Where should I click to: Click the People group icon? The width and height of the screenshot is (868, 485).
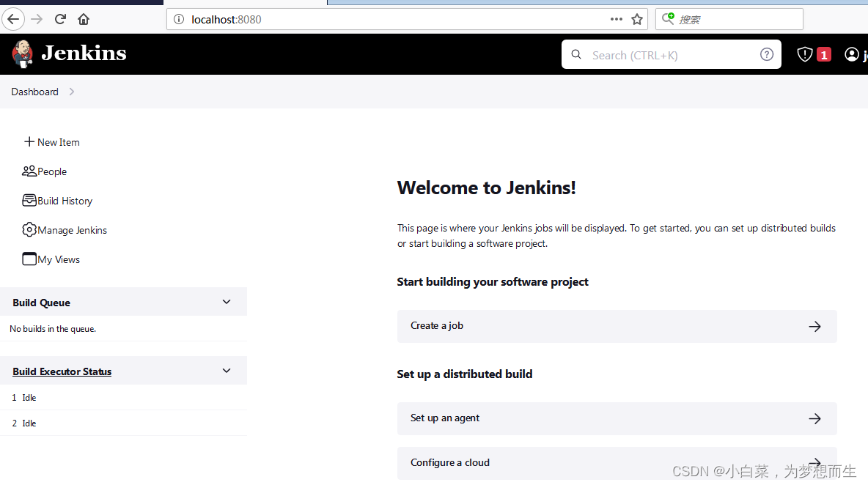[29, 171]
